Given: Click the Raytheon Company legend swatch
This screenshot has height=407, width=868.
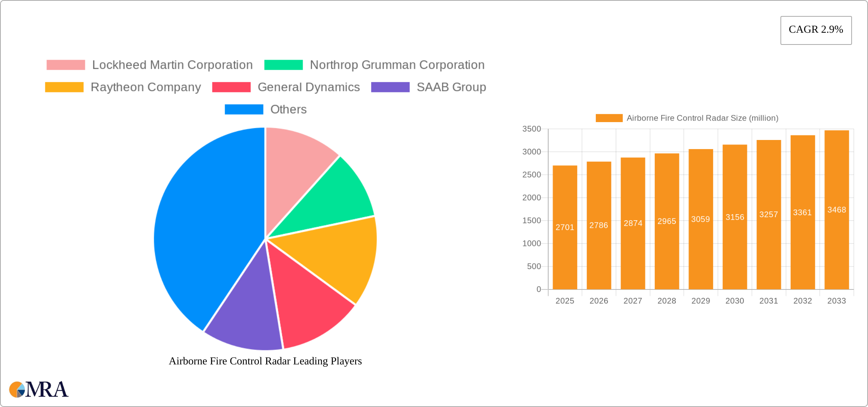Looking at the screenshot, I should 64,87.
